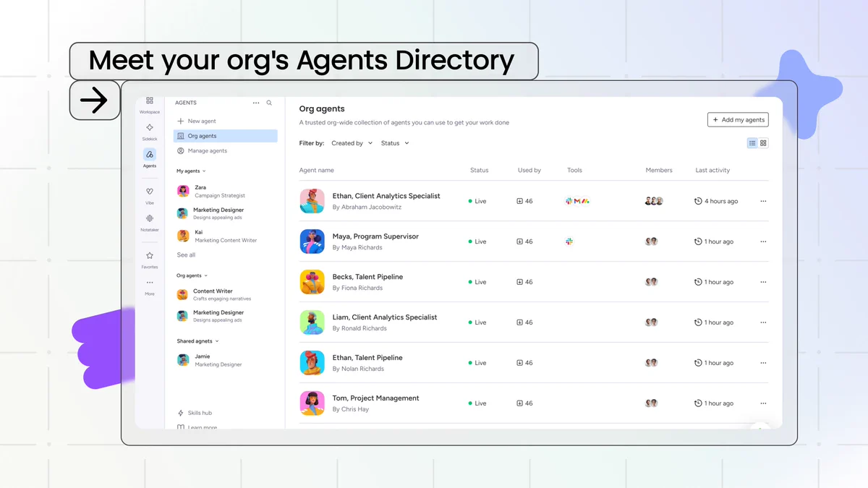Viewport: 868px width, 488px height.
Task: Click the Agents panel three-dot menu
Action: pyautogui.click(x=256, y=103)
